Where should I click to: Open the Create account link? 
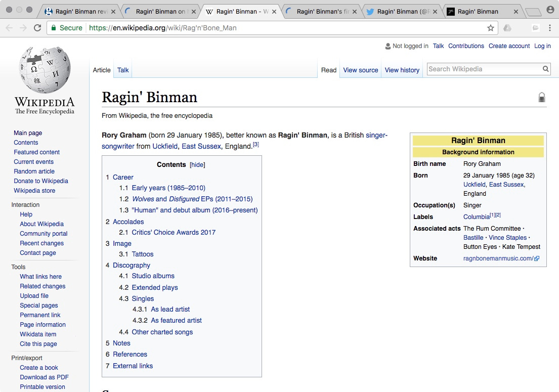[x=509, y=46]
